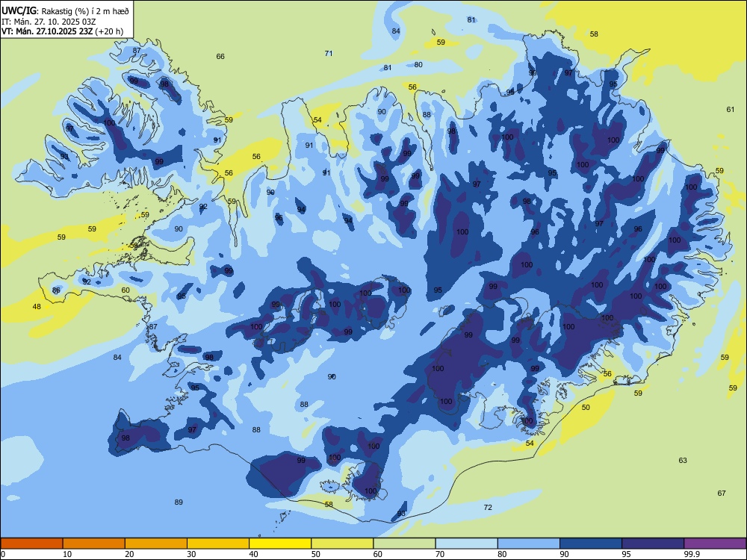This screenshot has width=747, height=560.
Task: Select the map value '80' off the north coast
Action: (418, 65)
